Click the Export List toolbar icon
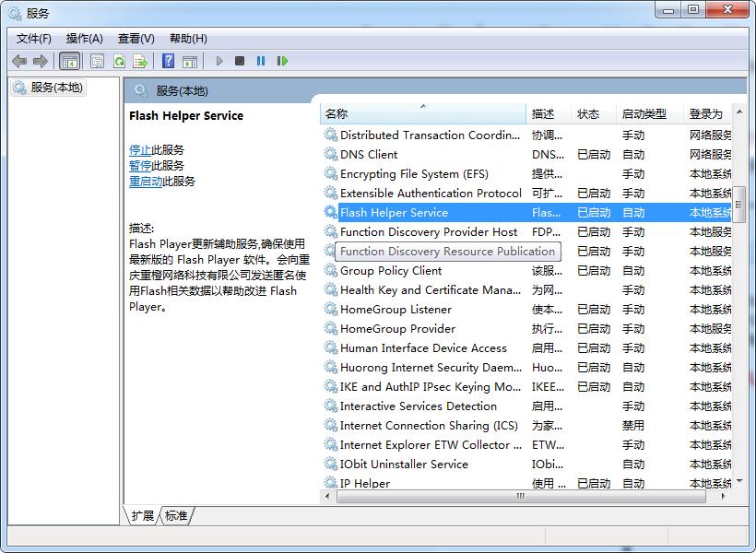 click(140, 61)
